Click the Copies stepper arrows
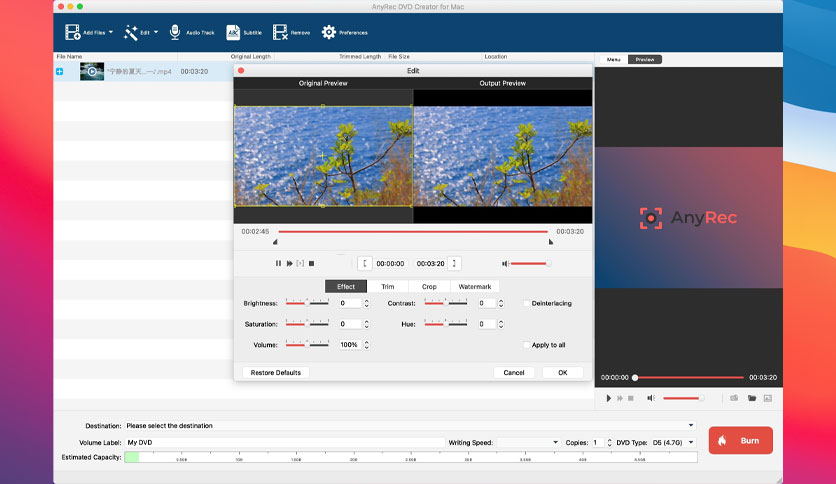836x484 pixels. pyautogui.click(x=609, y=442)
